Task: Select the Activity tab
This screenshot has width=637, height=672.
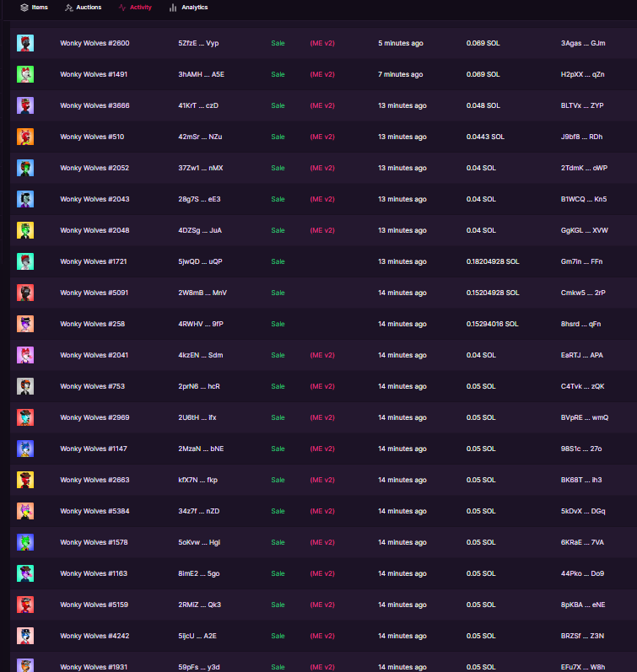Action: point(135,8)
